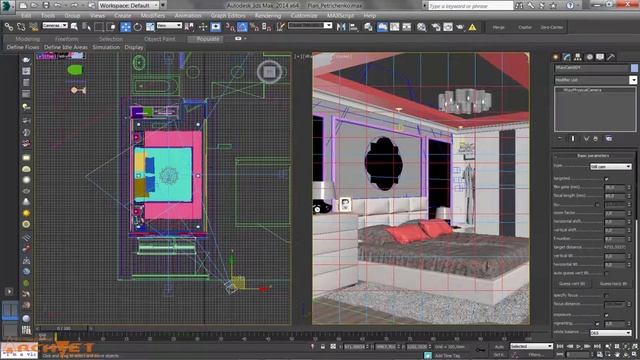Click the object color swatch

point(634,68)
